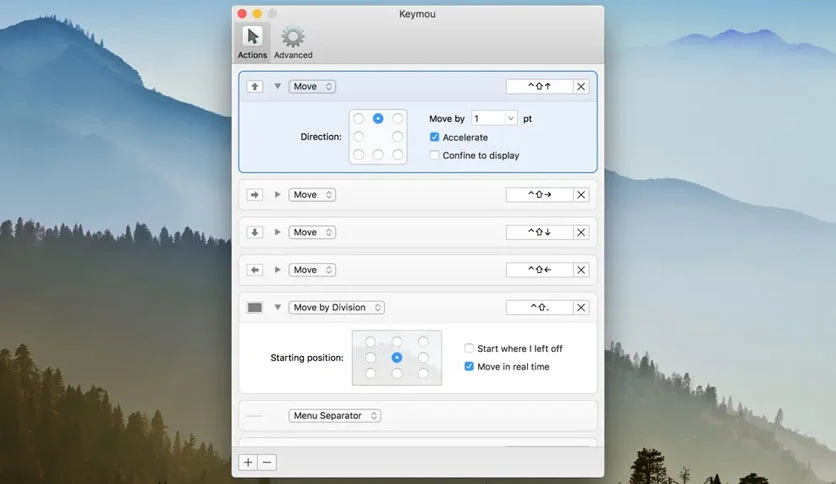Open the action type dropdown for move right
Viewport: 836px width, 484px height.
312,195
